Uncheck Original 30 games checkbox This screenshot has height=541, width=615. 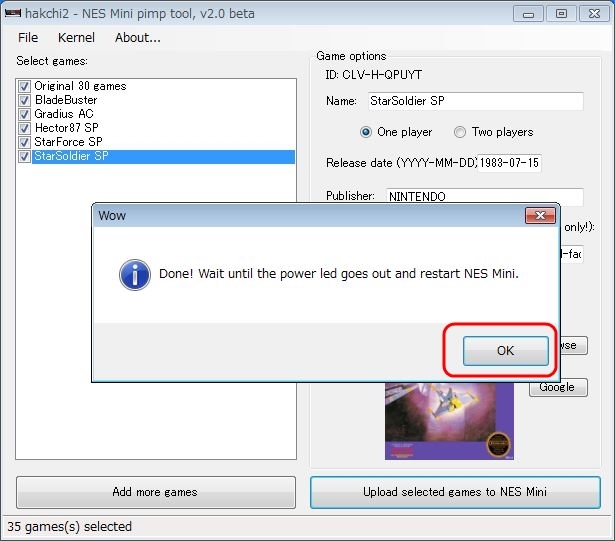click(24, 86)
